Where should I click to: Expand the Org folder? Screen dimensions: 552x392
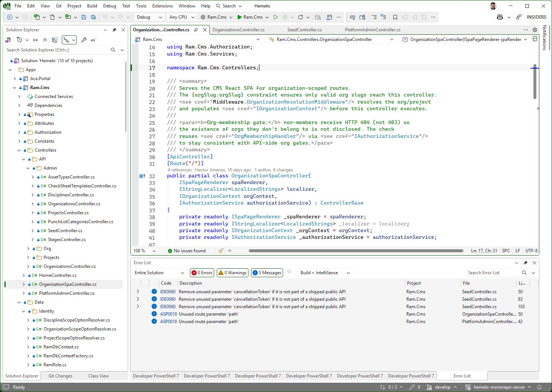tap(28, 249)
